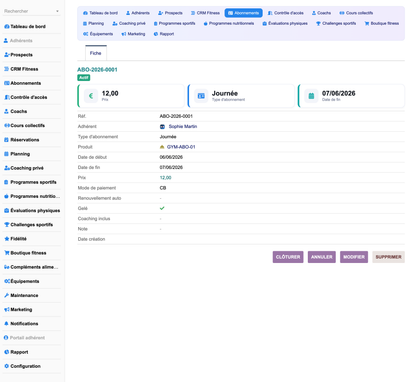Open Coaching privé icon in sidebar
This screenshot has width=416, height=382.
[x=7, y=168]
